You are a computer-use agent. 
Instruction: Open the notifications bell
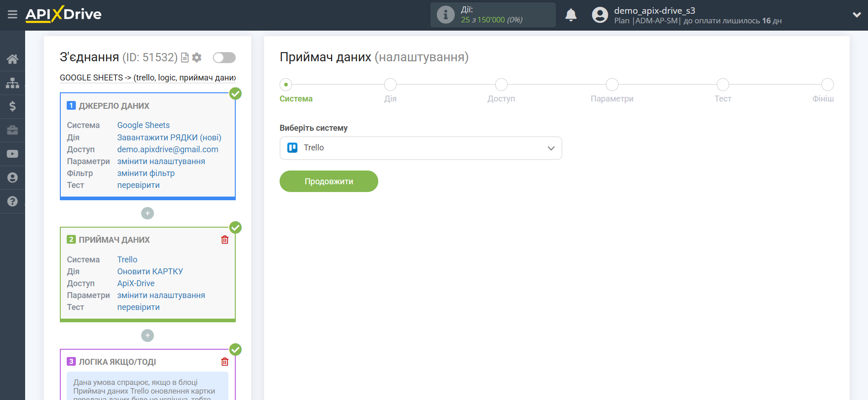(x=571, y=15)
